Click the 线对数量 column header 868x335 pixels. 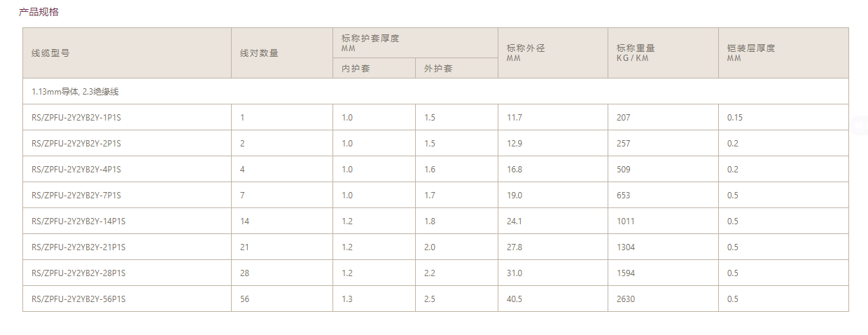(x=259, y=53)
